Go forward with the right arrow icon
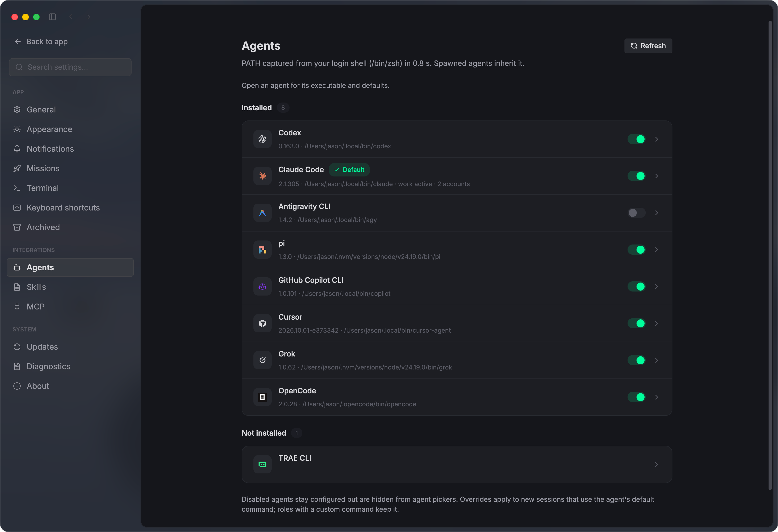The width and height of the screenshot is (778, 532). click(x=88, y=17)
